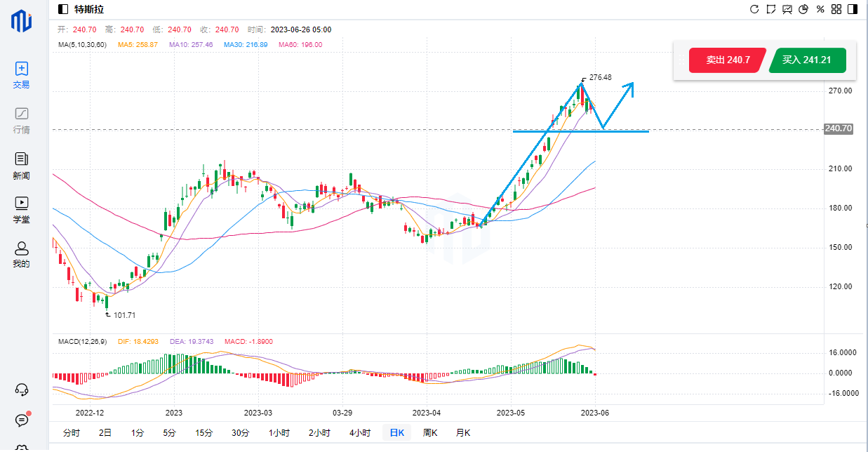
Task: Click the refresh chart icon
Action: pyautogui.click(x=754, y=9)
